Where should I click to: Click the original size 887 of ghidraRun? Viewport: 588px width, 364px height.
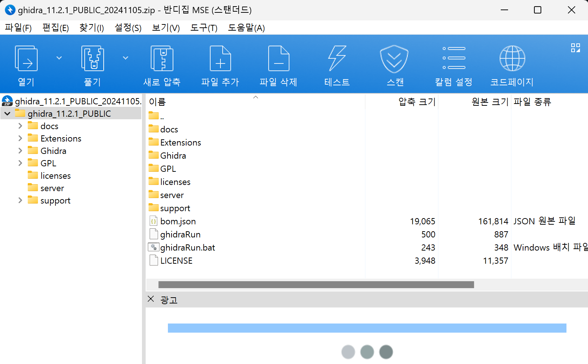pos(501,235)
